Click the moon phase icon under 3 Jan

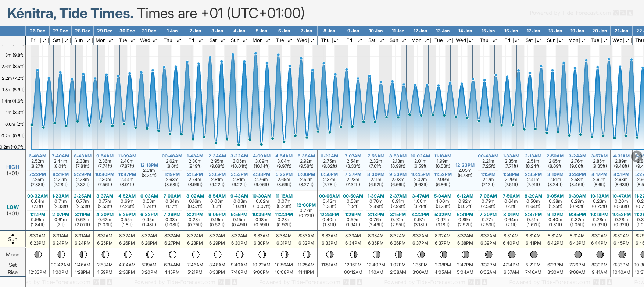[x=218, y=254]
